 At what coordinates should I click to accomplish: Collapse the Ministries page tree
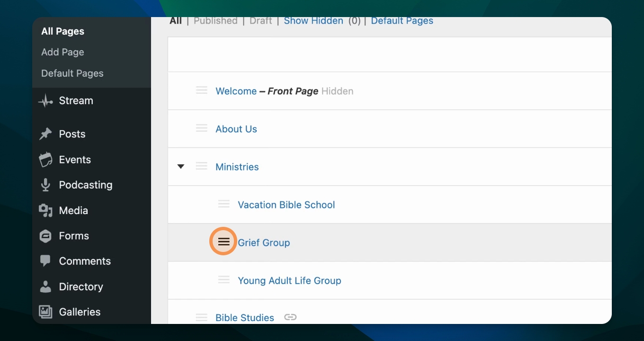point(180,167)
